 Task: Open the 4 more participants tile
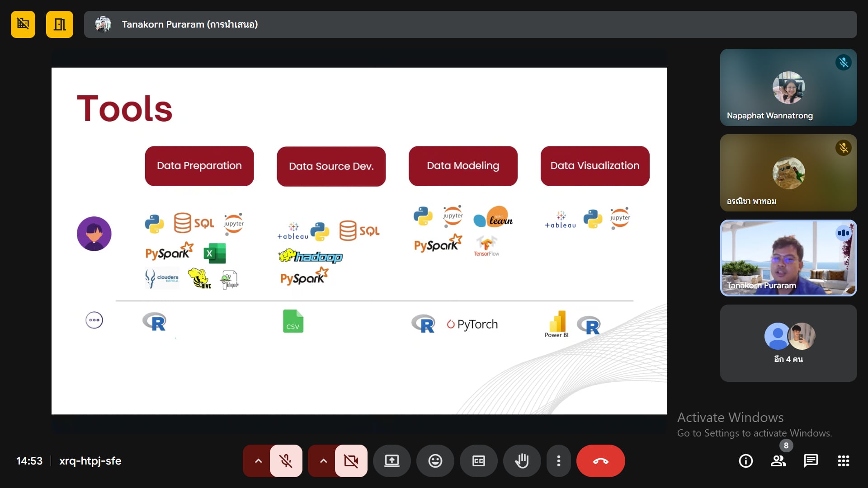coord(788,343)
